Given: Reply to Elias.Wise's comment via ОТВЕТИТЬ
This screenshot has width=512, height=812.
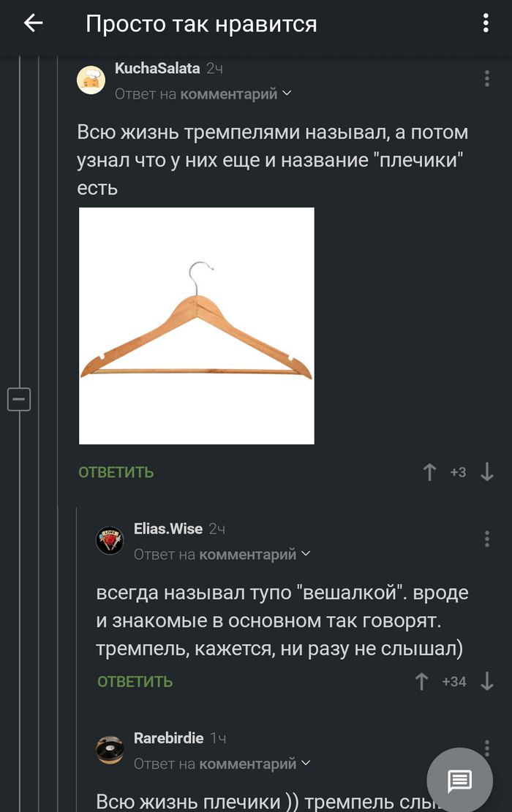Looking at the screenshot, I should pyautogui.click(x=135, y=681).
